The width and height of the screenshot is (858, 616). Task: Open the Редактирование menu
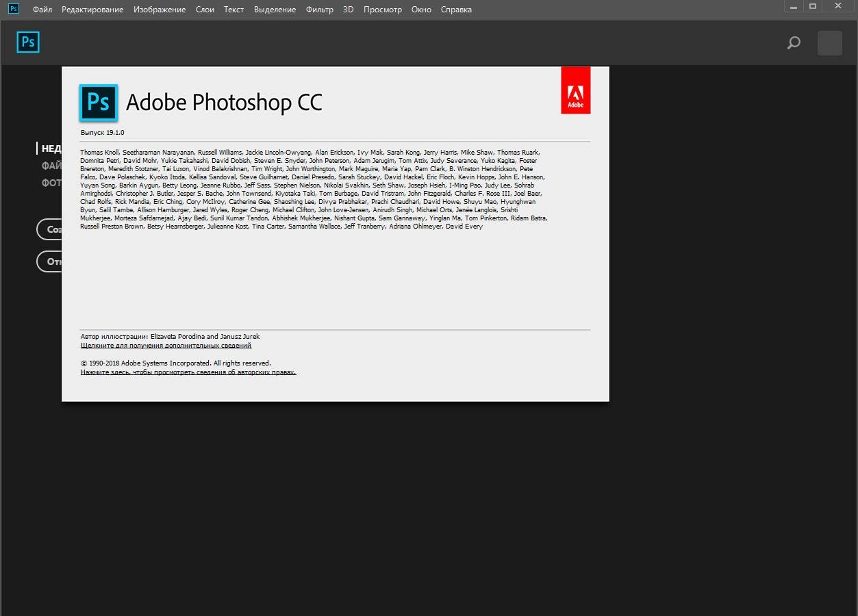click(x=92, y=10)
